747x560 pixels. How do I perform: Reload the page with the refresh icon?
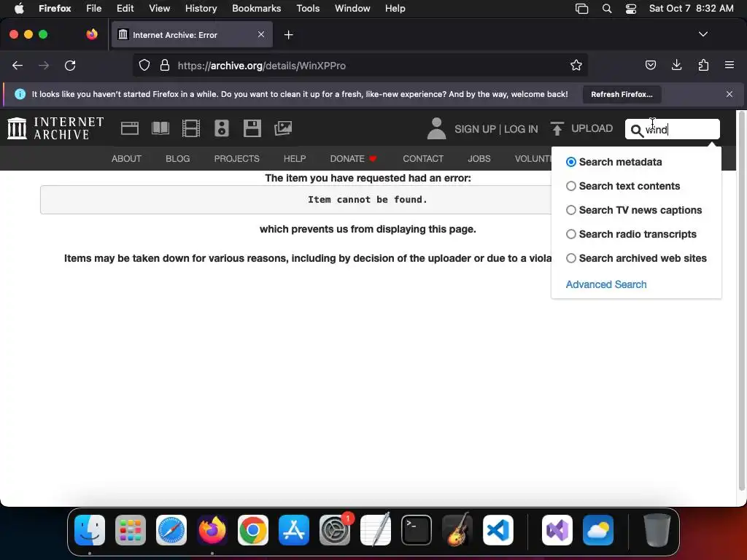tap(70, 65)
